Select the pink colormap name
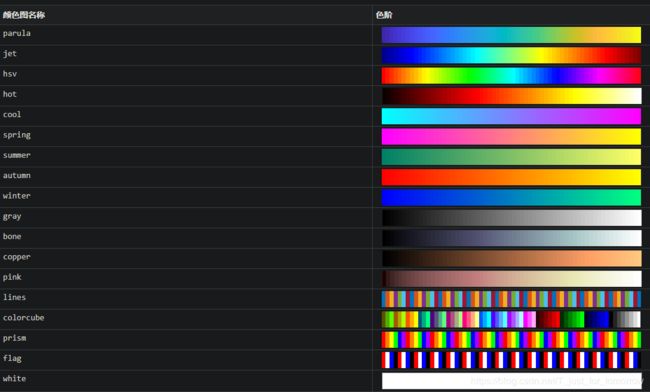This screenshot has height=392, width=650. click(x=12, y=277)
